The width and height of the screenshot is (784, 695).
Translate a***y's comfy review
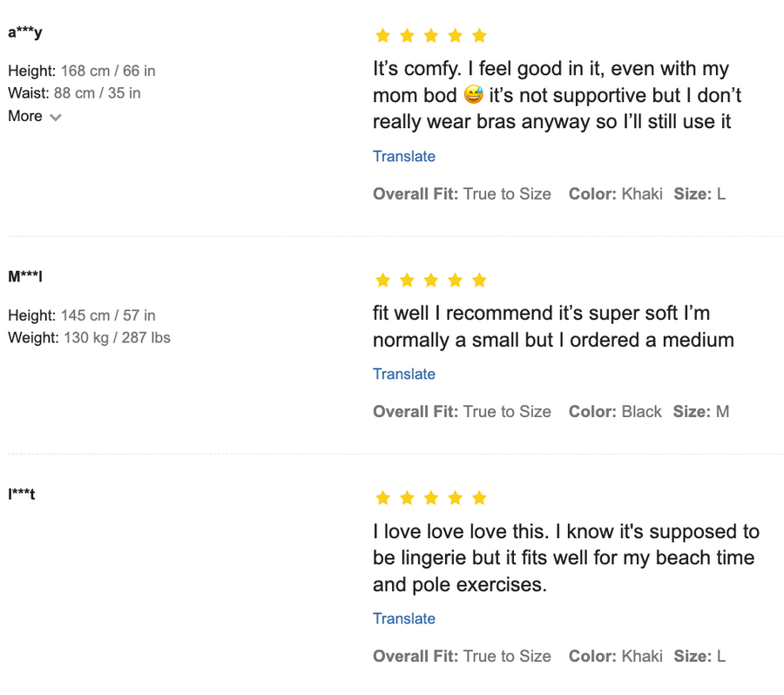(x=404, y=157)
